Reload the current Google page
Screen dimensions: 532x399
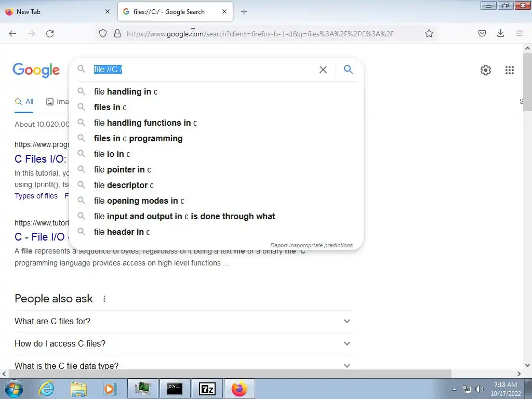(50, 34)
